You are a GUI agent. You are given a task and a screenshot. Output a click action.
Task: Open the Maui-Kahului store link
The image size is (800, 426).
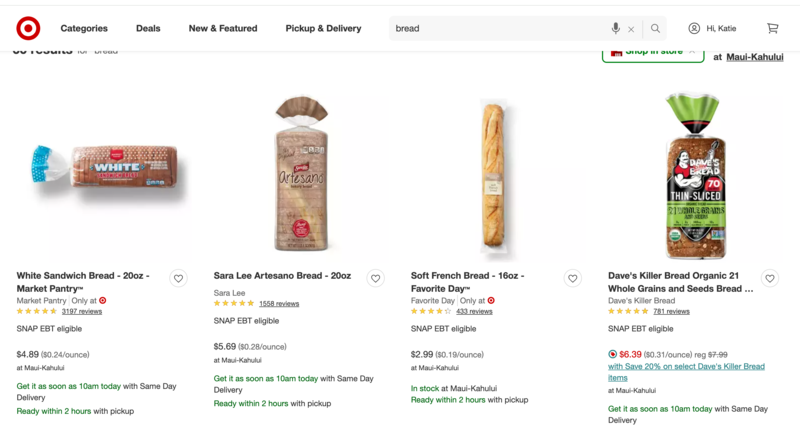point(755,57)
